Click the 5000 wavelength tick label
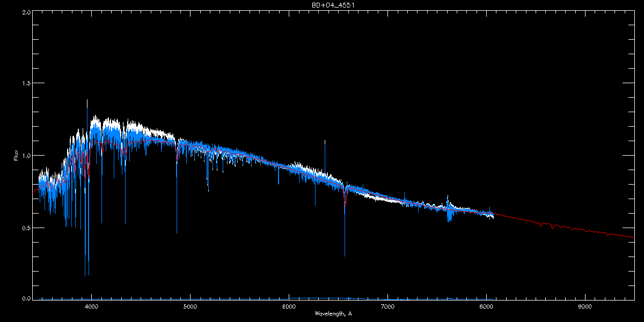Image resolution: width=644 pixels, height=322 pixels. coord(190,307)
